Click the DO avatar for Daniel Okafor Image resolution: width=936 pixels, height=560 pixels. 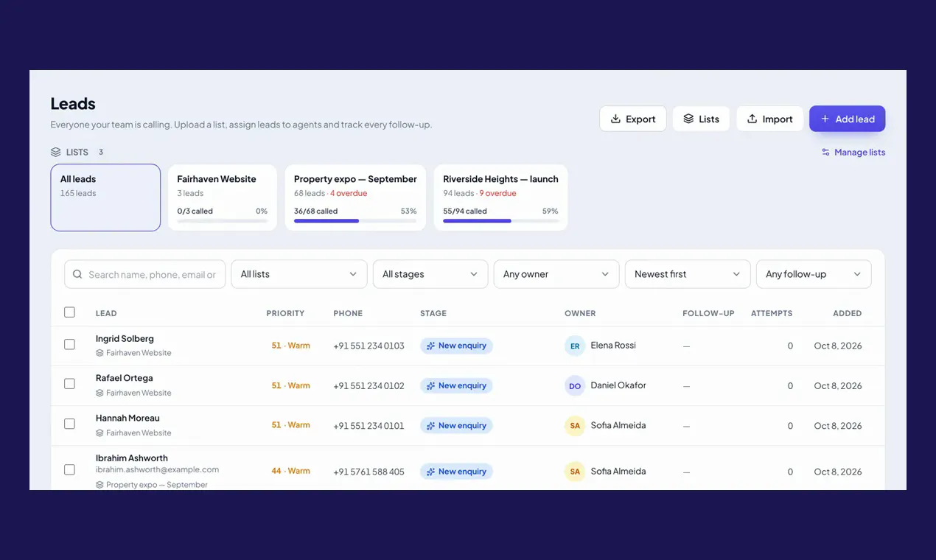pyautogui.click(x=575, y=385)
